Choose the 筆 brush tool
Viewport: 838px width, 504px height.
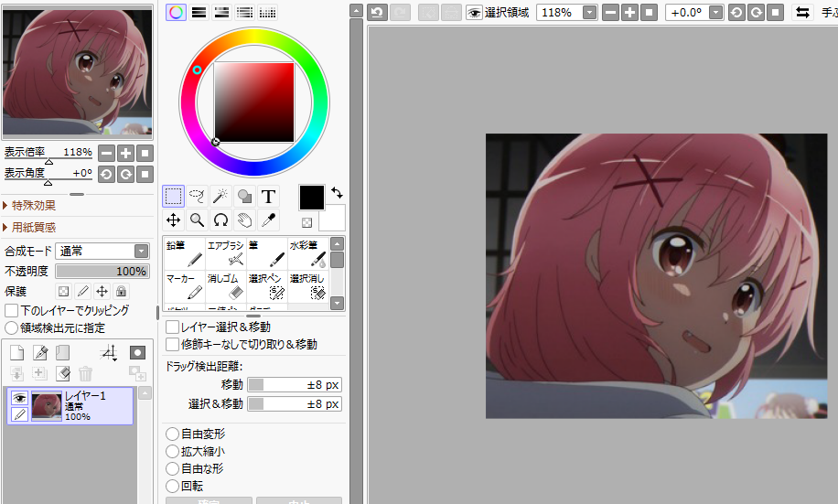coord(267,253)
